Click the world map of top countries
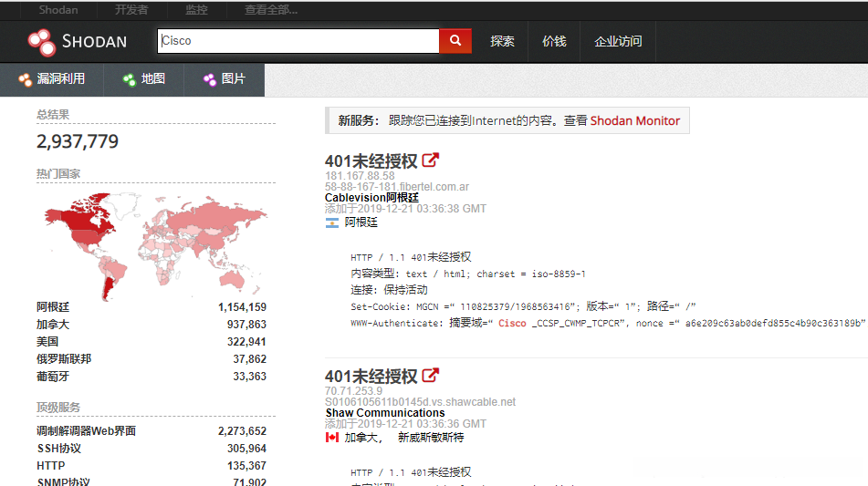 click(x=155, y=245)
